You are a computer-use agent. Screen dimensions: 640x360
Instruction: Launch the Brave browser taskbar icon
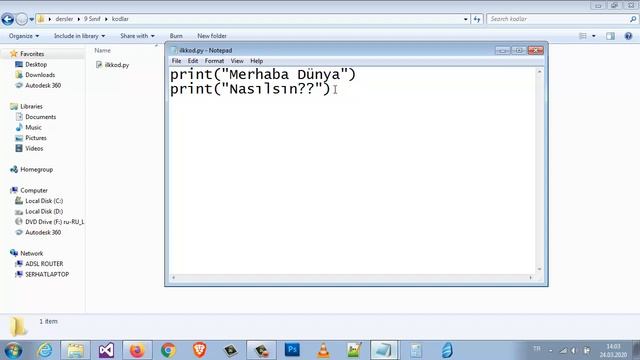[x=199, y=350]
